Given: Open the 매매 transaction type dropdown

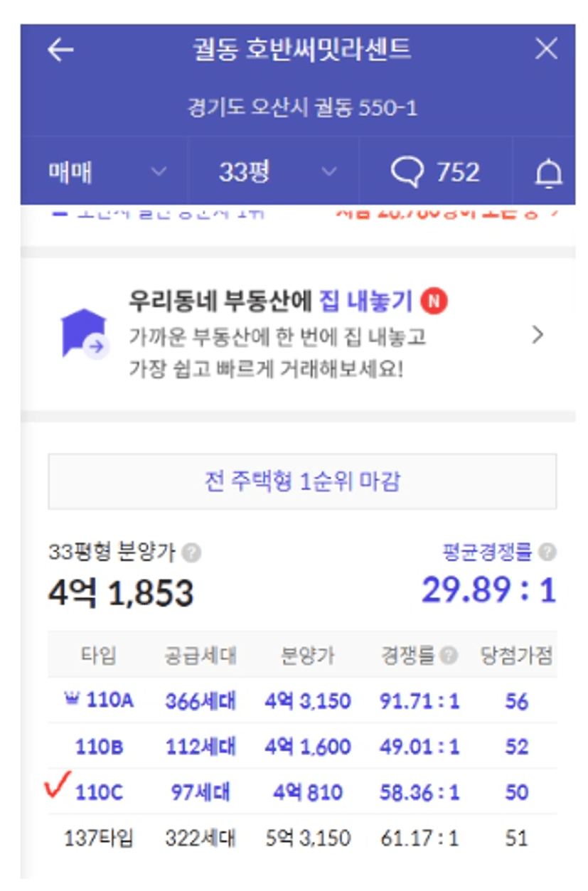Looking at the screenshot, I should [x=105, y=172].
